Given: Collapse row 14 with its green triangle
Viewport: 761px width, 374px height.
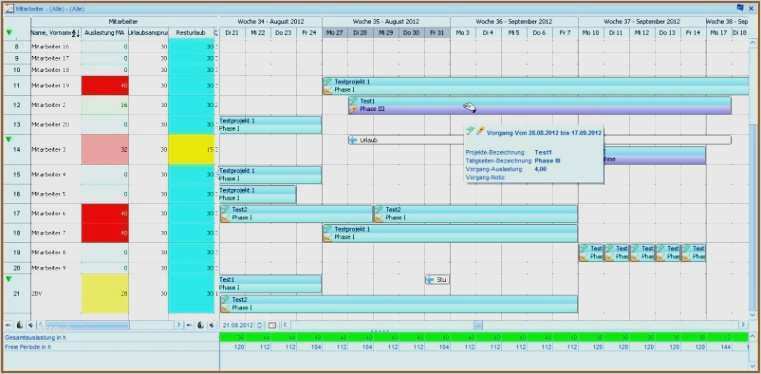Looking at the screenshot, I should (x=9, y=139).
